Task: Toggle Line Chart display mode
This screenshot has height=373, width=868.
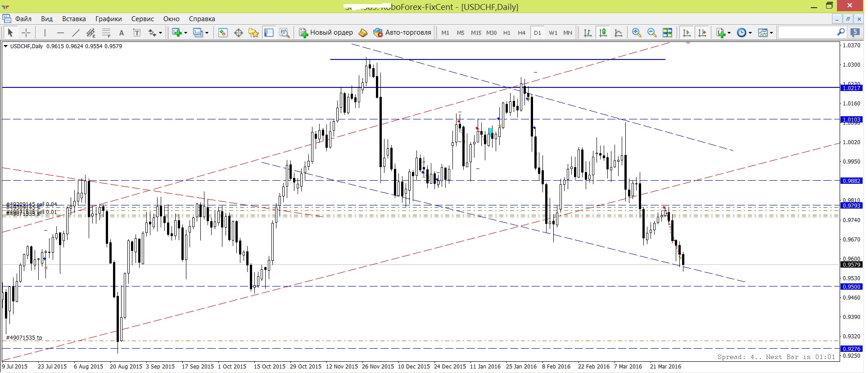Action: point(619,32)
